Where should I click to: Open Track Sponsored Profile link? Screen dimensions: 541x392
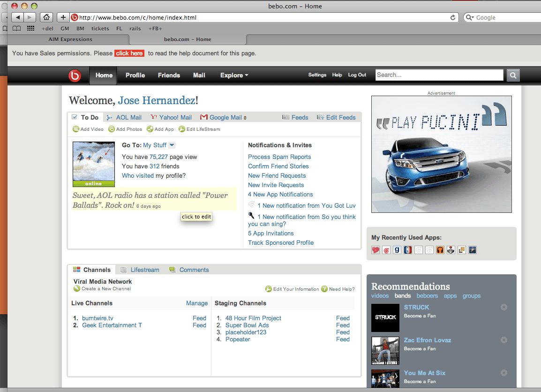tap(281, 242)
